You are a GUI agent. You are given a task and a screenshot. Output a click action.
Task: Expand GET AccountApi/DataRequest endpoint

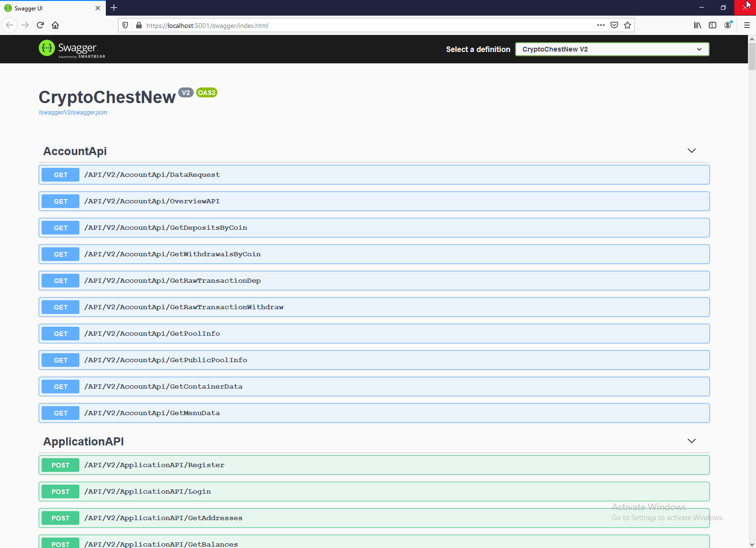374,175
